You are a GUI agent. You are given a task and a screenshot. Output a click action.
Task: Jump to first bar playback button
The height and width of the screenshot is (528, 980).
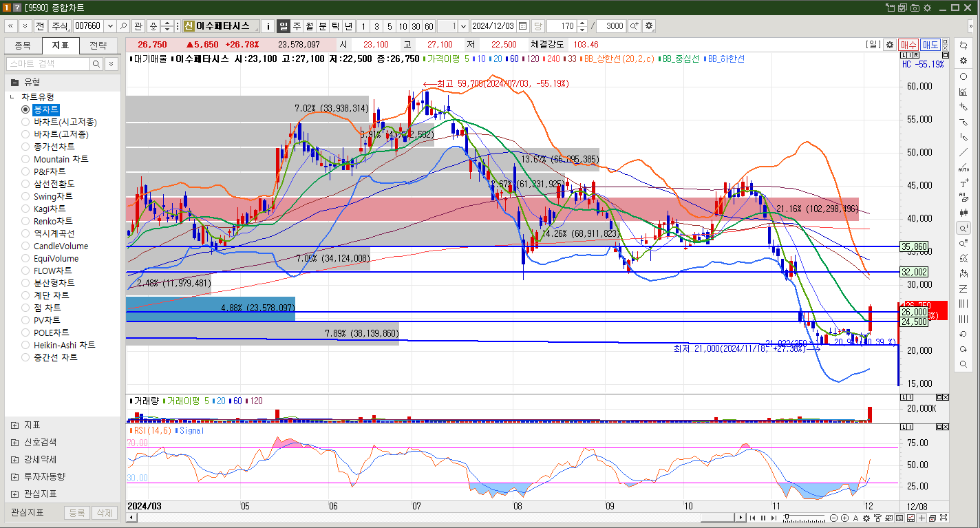click(x=753, y=518)
